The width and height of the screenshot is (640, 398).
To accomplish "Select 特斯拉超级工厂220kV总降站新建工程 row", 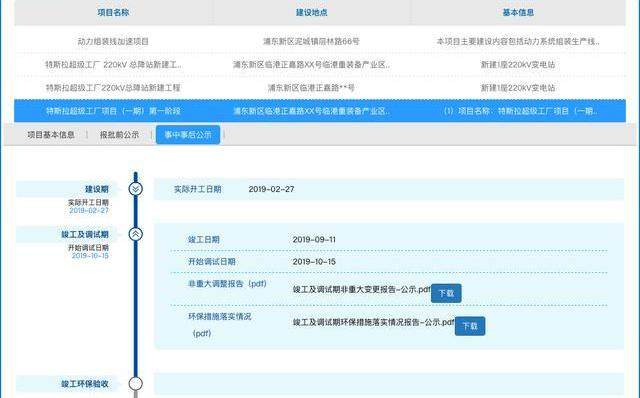I will pyautogui.click(x=320, y=88).
